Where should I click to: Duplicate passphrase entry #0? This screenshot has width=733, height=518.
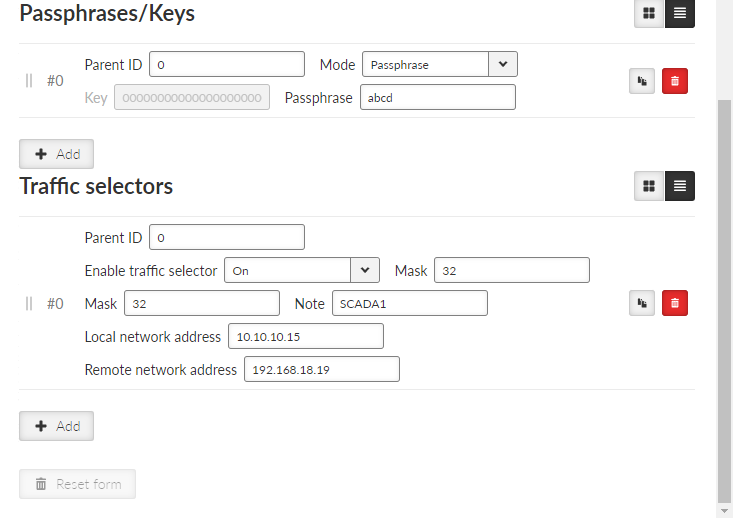(642, 81)
